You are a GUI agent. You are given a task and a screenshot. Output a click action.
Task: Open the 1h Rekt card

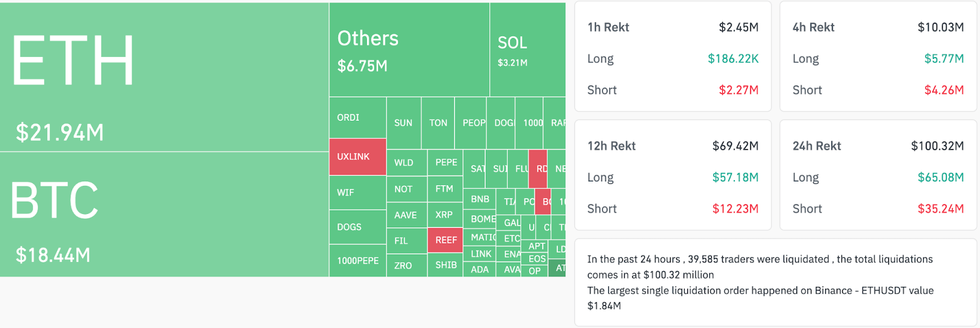673,56
